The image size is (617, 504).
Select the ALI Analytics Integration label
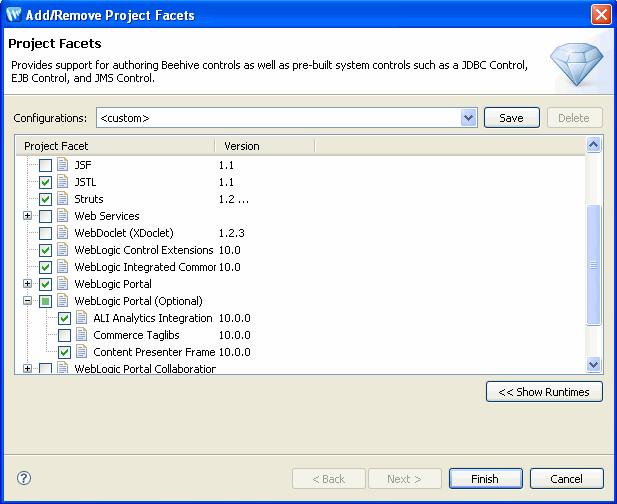pyautogui.click(x=153, y=318)
